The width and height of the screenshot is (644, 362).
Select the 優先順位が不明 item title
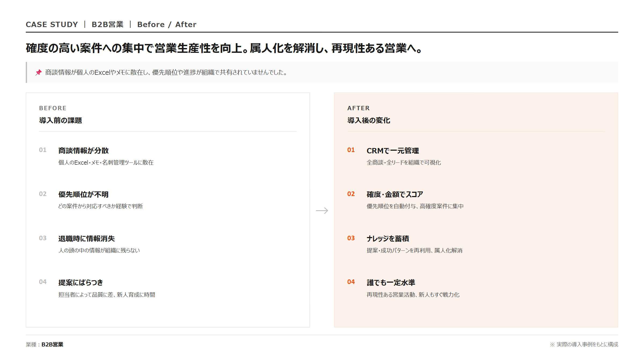point(83,194)
